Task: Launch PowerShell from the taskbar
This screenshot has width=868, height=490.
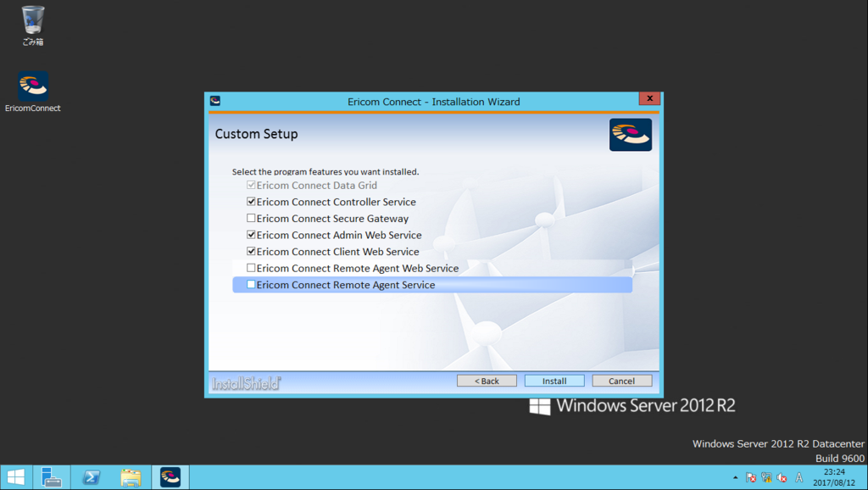Action: point(92,477)
